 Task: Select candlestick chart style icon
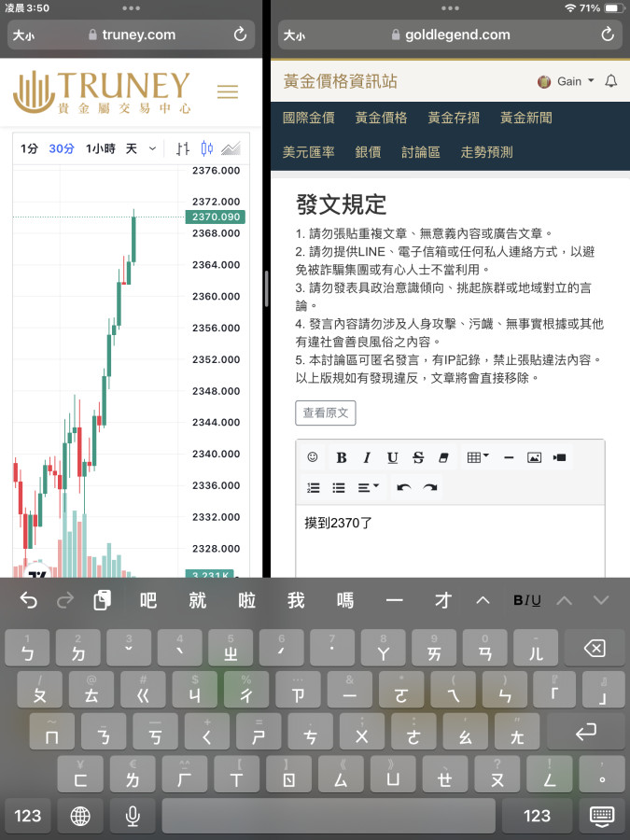click(207, 148)
